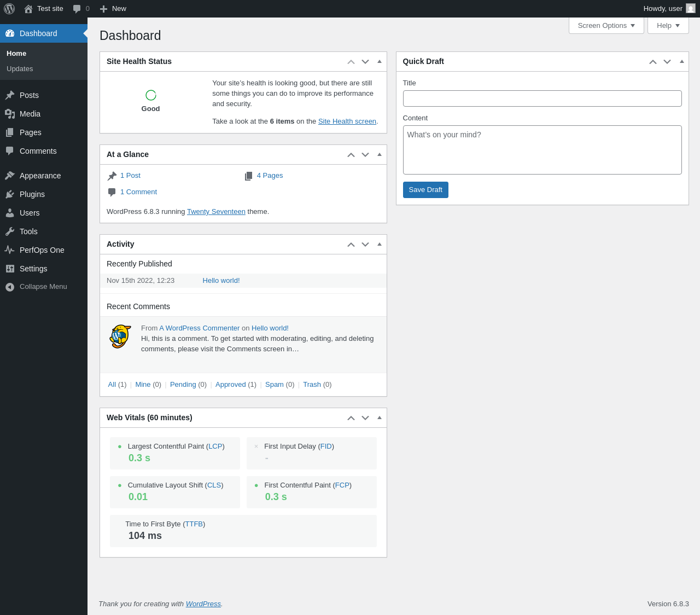Open the Help dropdown tab
Screen dimensions: 700x615
(x=668, y=26)
